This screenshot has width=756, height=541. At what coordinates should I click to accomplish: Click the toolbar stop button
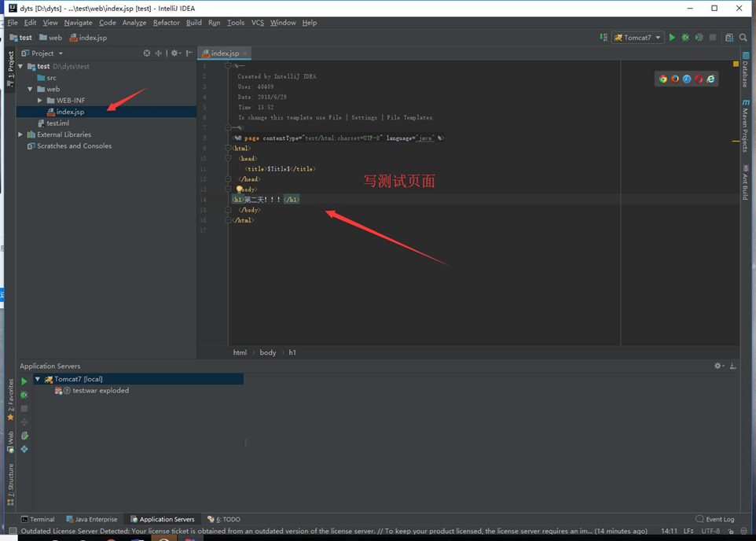(713, 37)
